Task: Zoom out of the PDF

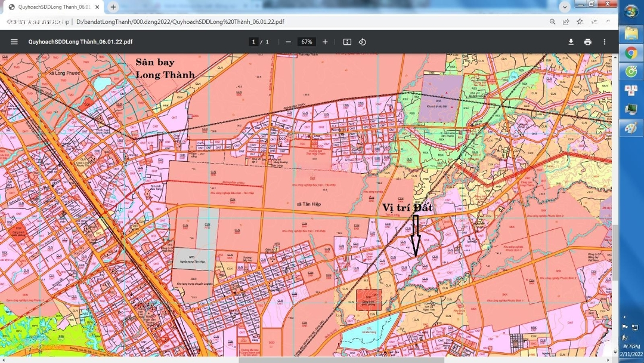Action: pos(288,42)
